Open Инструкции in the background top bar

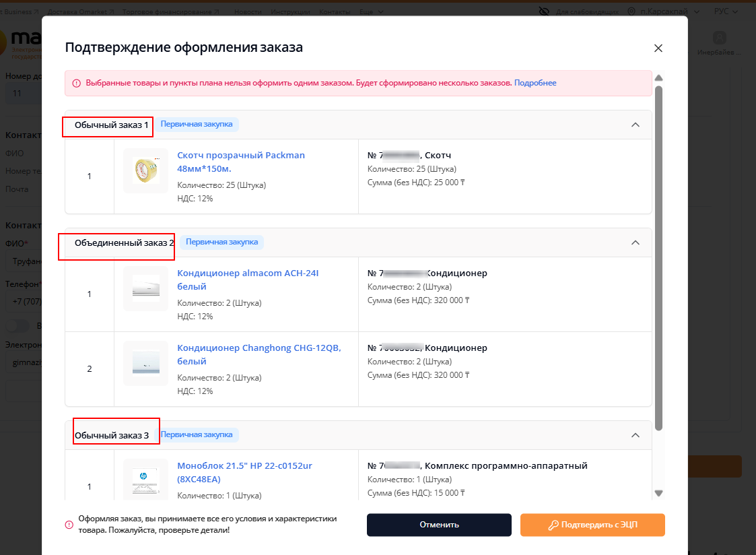coord(290,11)
